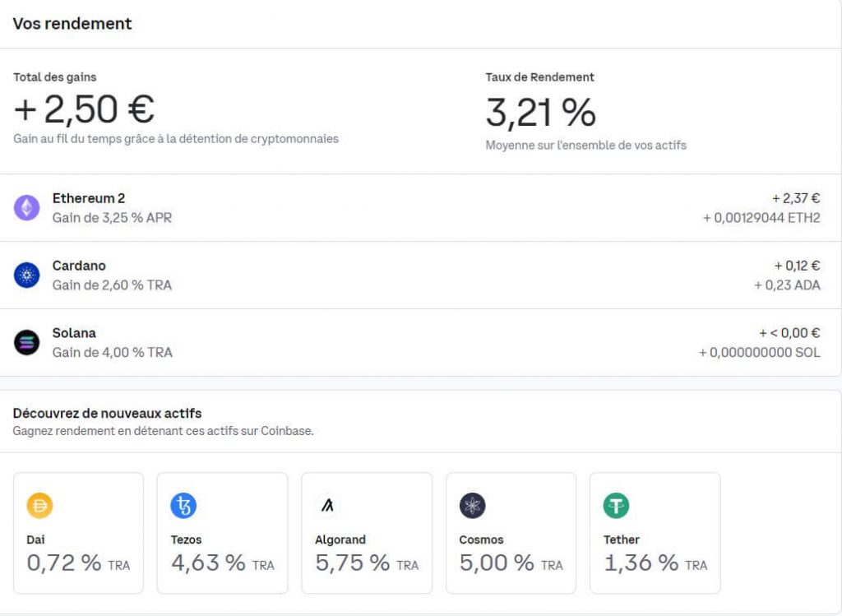
Task: Click the Algorand logo icon
Action: 327,505
